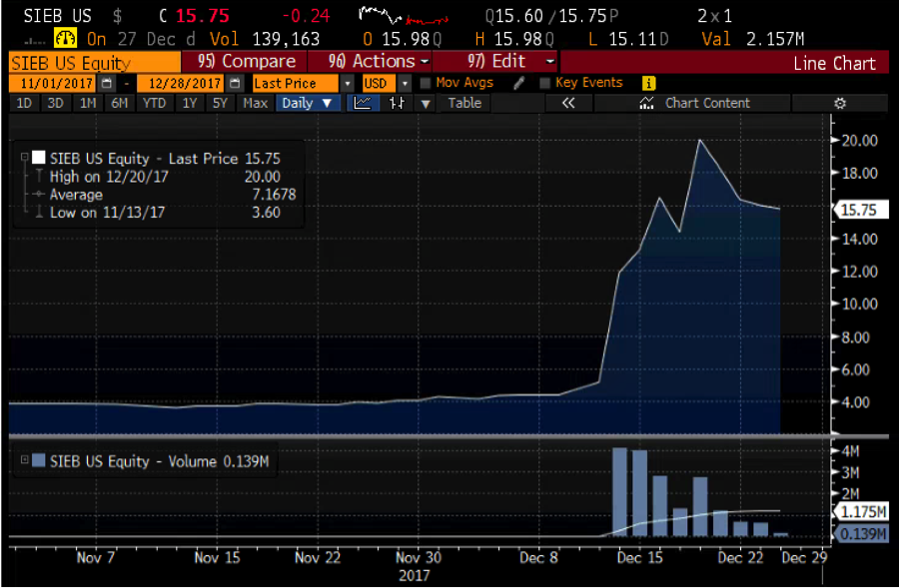This screenshot has height=588, width=899.
Task: Click the settings gear icon
Action: point(840,103)
